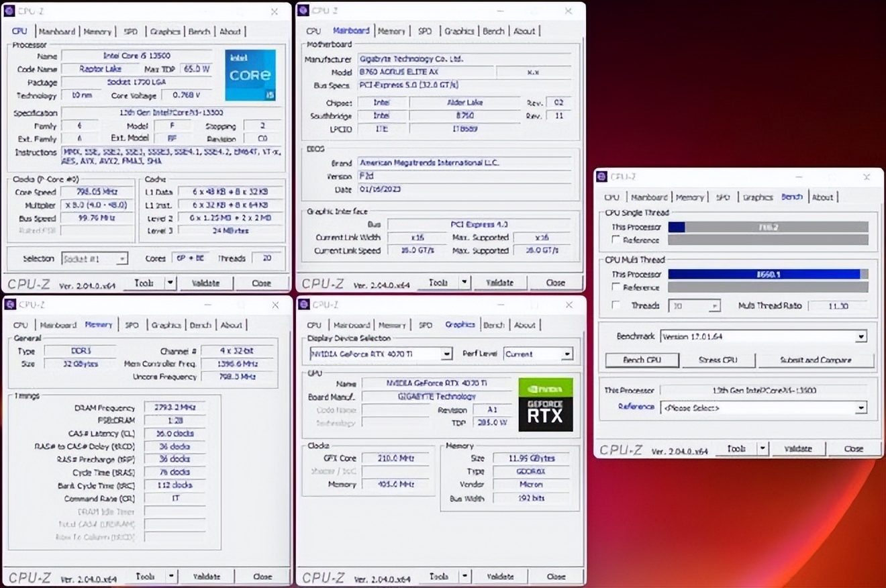Screen dimensions: 886x588
Task: Click the Close button in the Bench window
Action: [854, 449]
